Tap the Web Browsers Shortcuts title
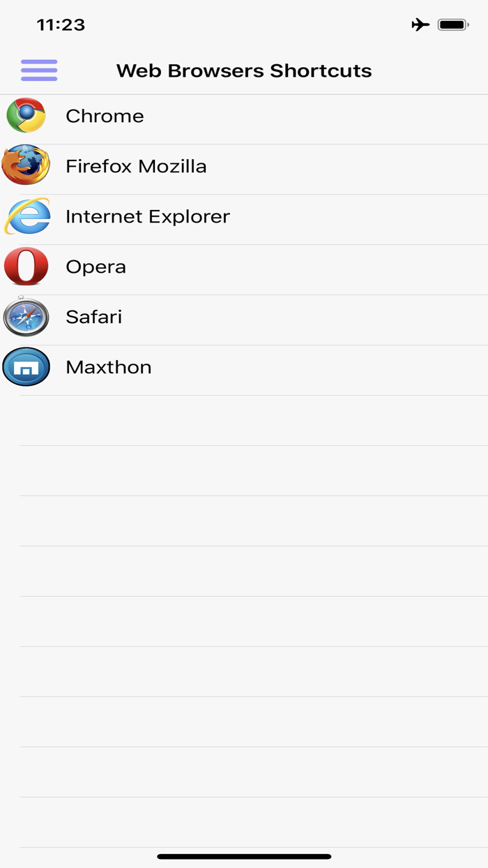The image size is (488, 868). pyautogui.click(x=244, y=70)
